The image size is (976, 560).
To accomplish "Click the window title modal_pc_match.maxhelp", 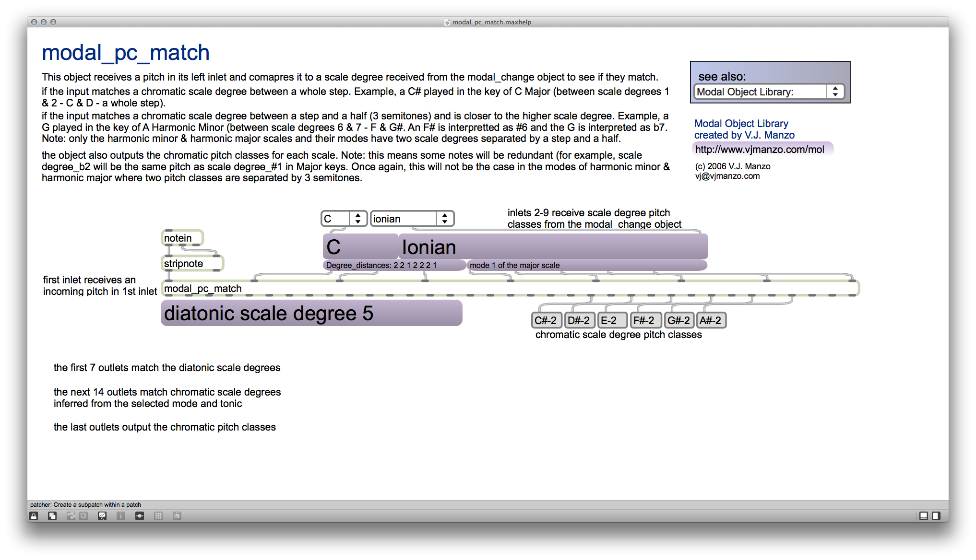I will (x=492, y=22).
